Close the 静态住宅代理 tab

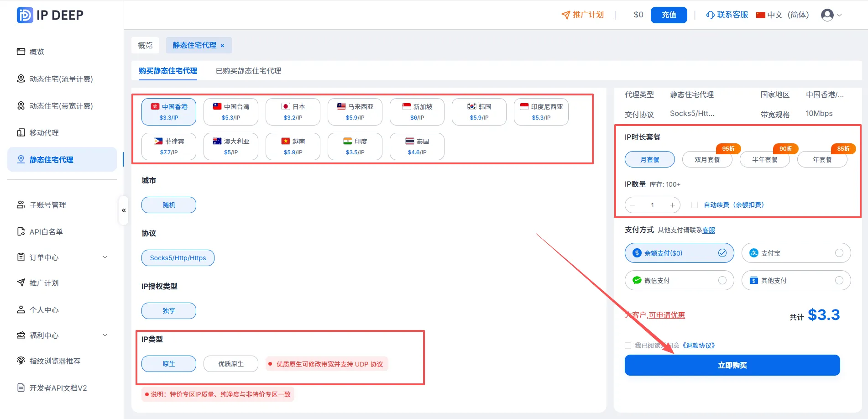222,46
